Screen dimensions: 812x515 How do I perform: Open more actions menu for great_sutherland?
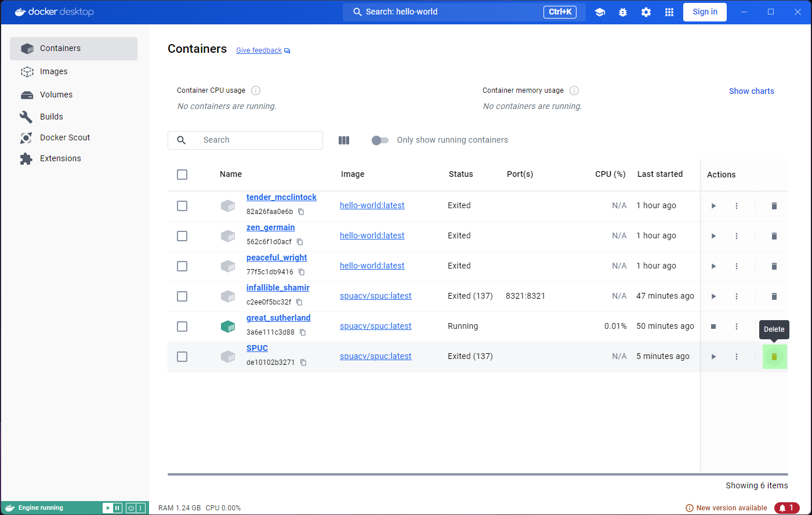[737, 327]
